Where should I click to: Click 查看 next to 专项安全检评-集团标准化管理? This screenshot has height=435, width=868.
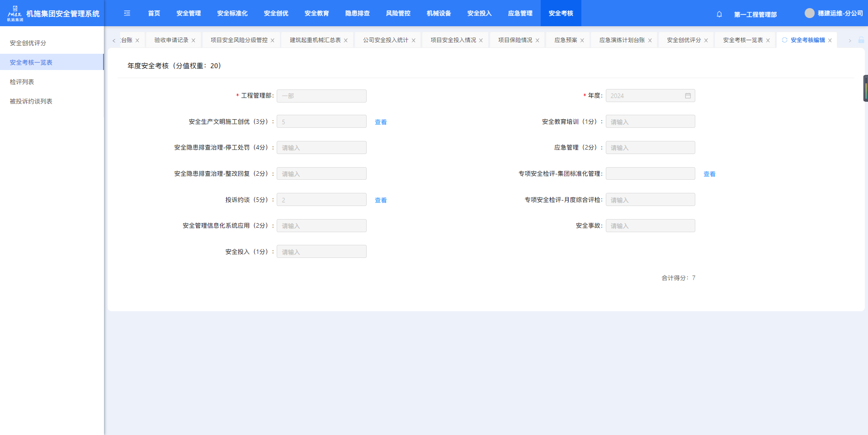pos(709,174)
